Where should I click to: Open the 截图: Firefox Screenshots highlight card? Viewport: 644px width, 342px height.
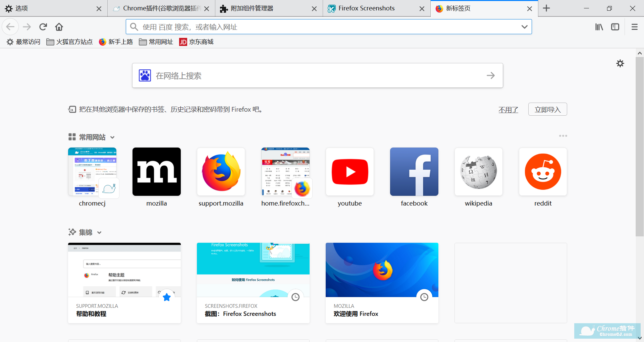[253, 283]
